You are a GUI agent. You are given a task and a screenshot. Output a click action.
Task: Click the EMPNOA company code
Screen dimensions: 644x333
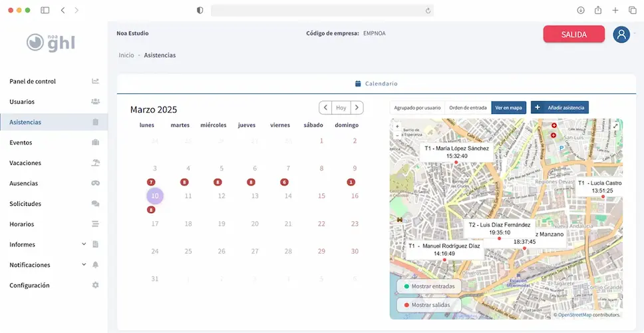point(374,33)
